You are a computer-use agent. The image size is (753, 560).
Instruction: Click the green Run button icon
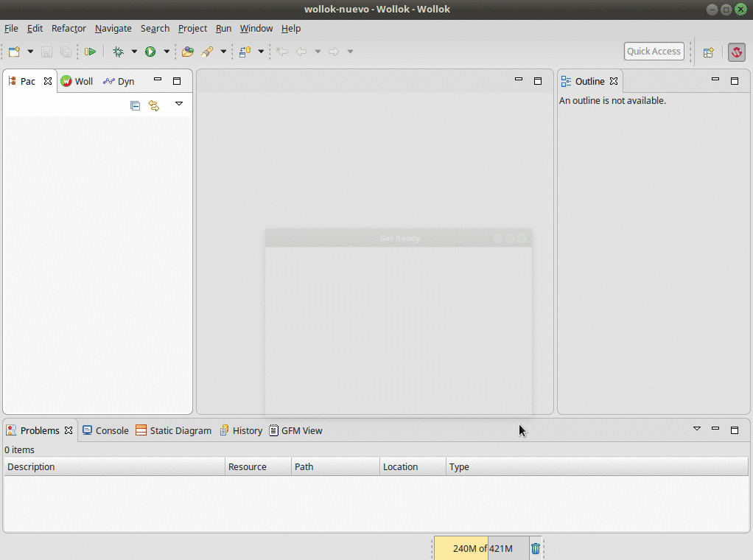click(150, 52)
